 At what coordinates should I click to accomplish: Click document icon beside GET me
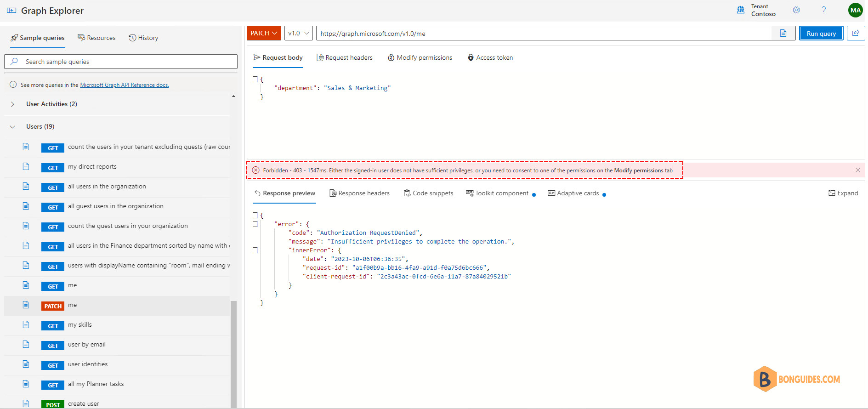[26, 285]
